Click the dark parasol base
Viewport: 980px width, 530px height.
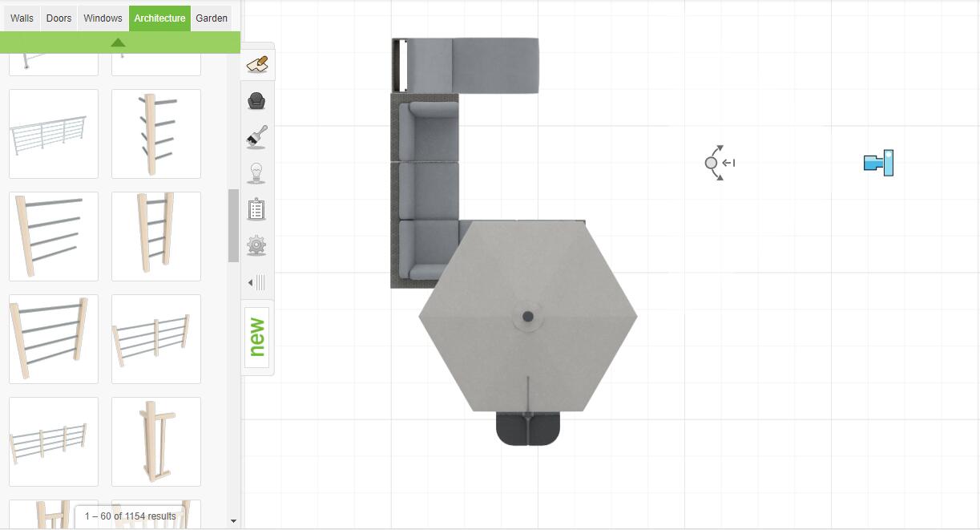pyautogui.click(x=528, y=429)
